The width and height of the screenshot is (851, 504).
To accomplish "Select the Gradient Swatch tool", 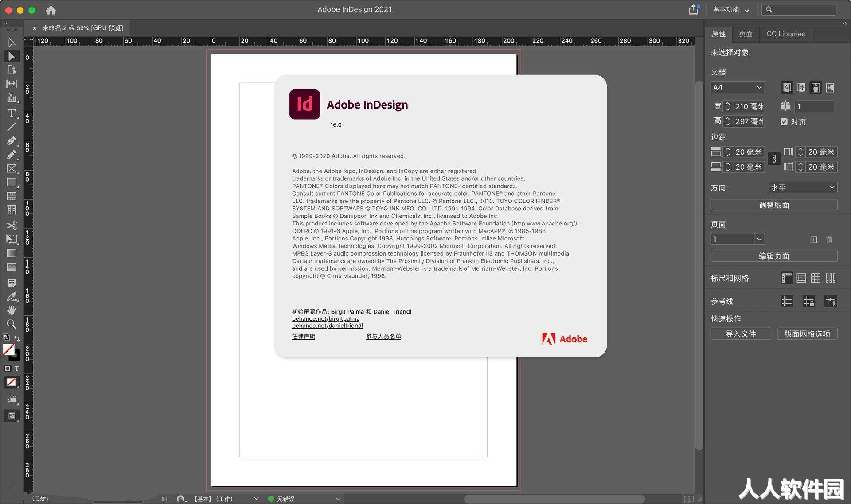I will point(12,253).
